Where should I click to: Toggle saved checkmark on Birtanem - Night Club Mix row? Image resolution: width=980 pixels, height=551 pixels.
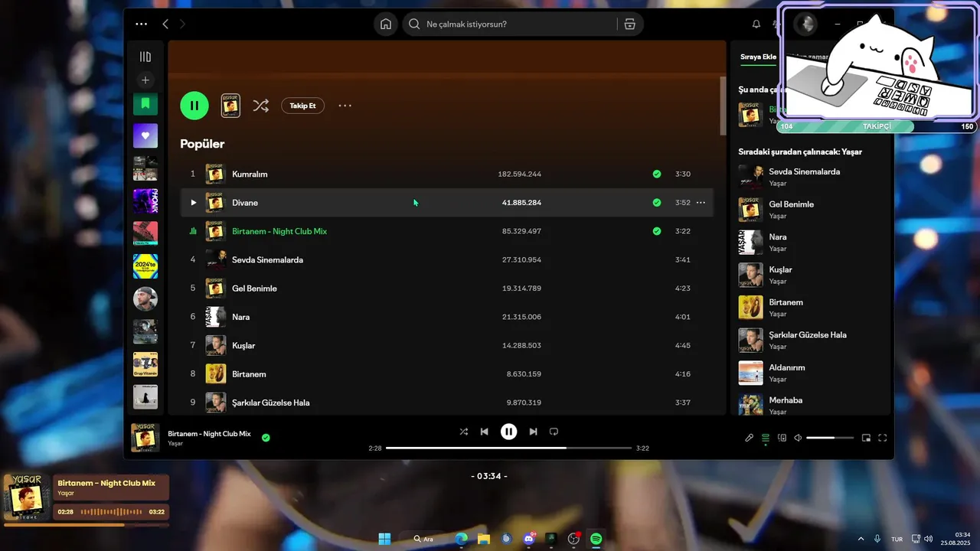coord(657,231)
